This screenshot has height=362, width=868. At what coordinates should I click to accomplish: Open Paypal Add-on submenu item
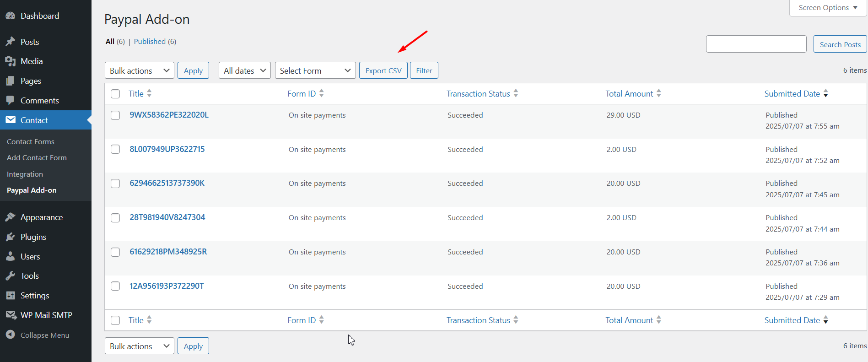tap(32, 190)
